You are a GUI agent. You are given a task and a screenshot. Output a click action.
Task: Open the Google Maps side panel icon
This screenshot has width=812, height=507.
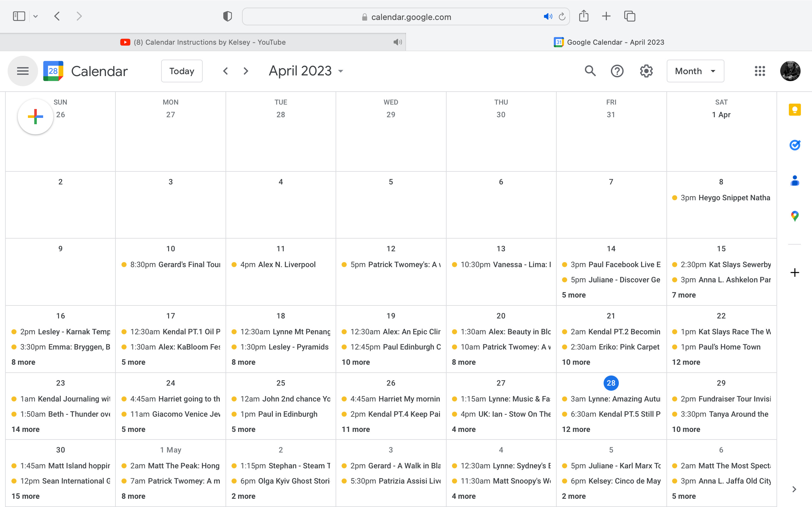click(x=794, y=216)
